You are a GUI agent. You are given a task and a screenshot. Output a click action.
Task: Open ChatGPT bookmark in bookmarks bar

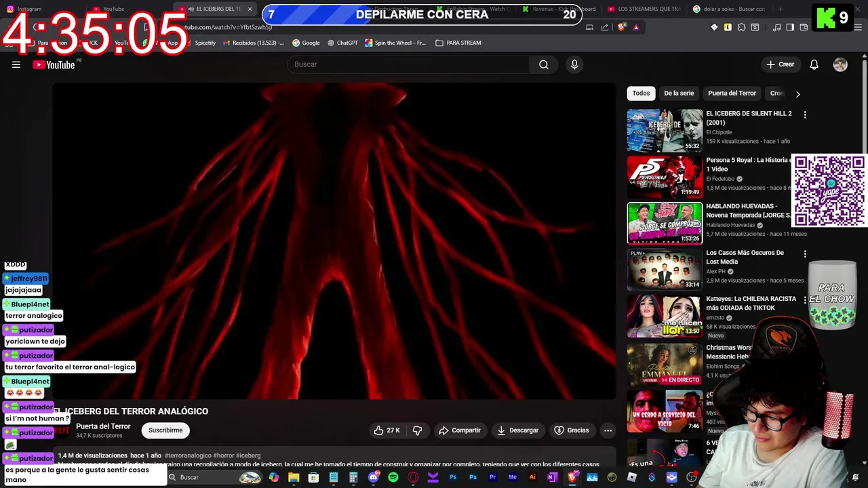click(342, 43)
